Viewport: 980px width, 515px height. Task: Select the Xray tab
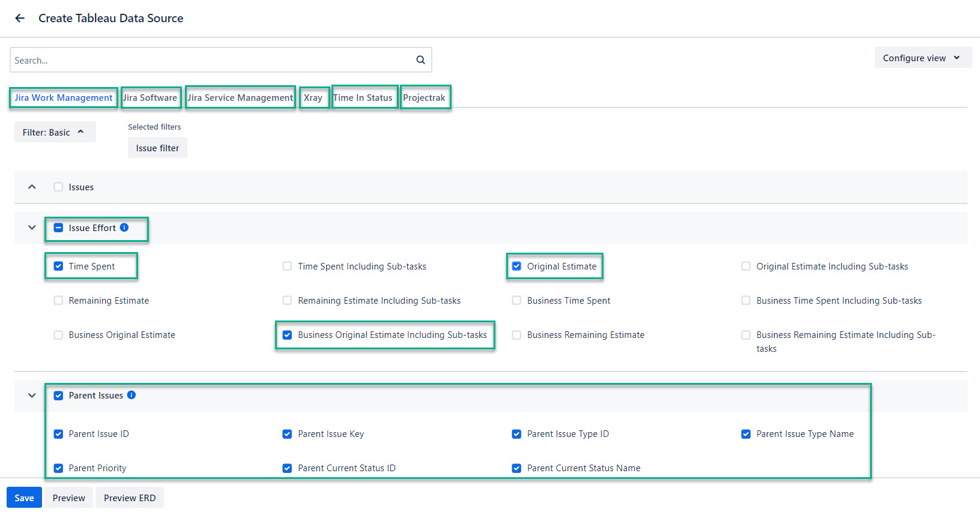tap(313, 98)
